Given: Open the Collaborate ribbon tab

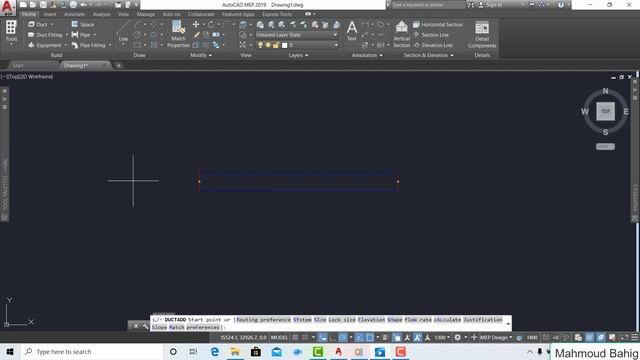Looking at the screenshot, I should coord(201,14).
